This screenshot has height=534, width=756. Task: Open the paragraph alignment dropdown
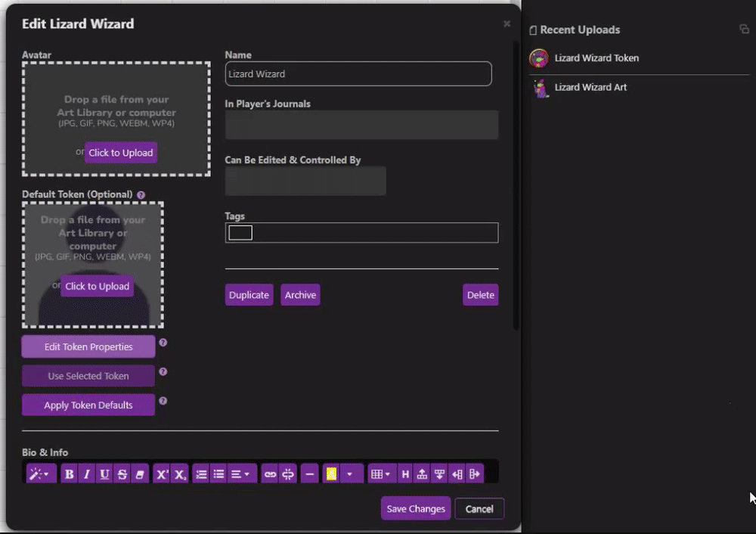[x=240, y=474]
